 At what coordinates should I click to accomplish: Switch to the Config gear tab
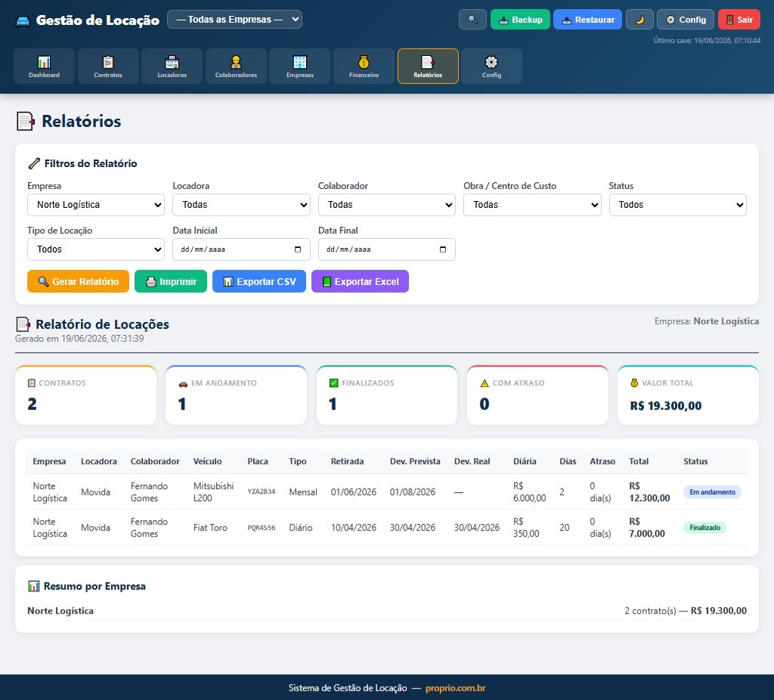[x=491, y=67]
